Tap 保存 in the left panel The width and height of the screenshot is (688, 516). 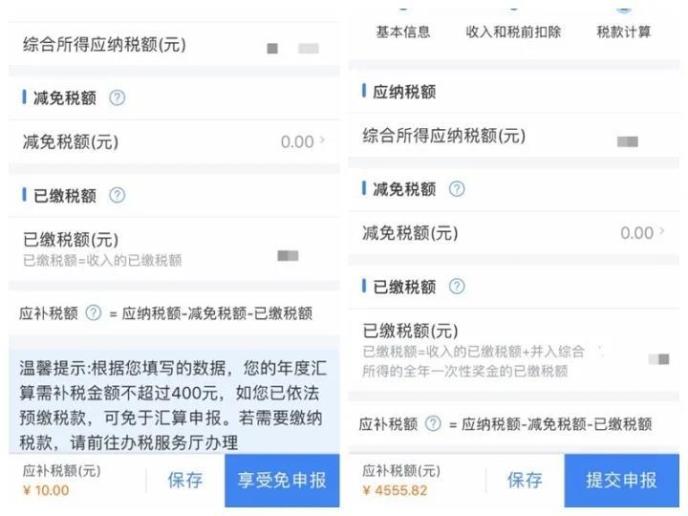point(185,480)
